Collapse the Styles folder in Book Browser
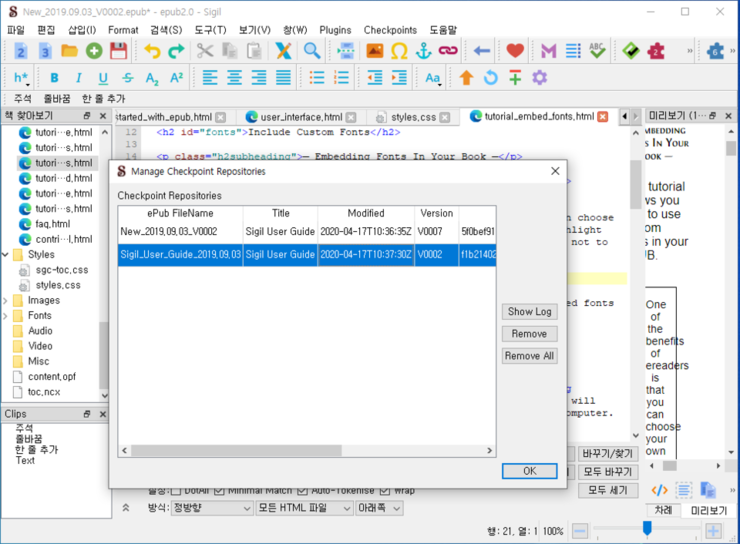The height and width of the screenshot is (544, 740). (6, 255)
